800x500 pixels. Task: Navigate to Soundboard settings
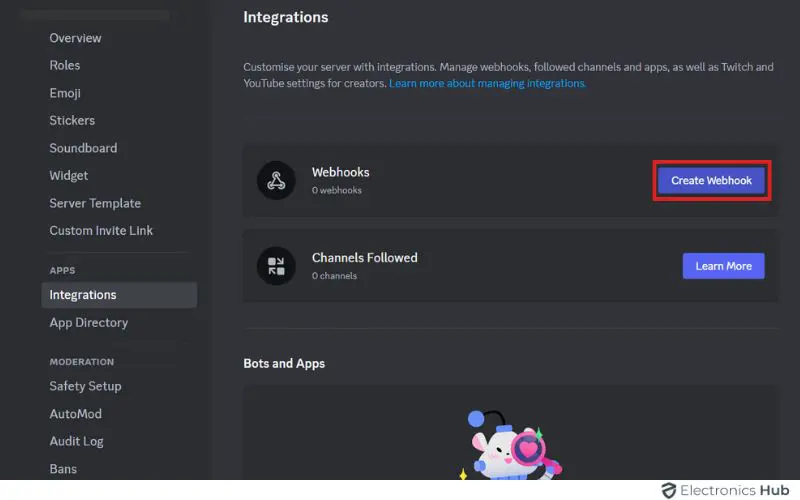pos(83,148)
